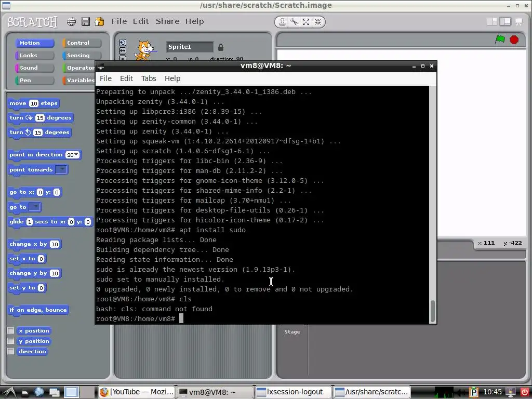
Task: Click the iconify all windows taskbar icon
Action: tap(54, 393)
